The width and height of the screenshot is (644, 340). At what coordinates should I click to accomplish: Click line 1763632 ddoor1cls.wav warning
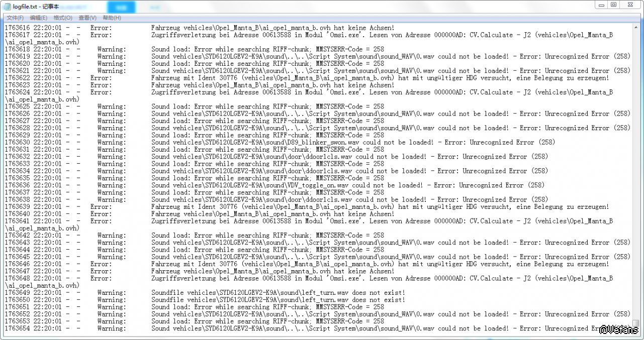tap(350, 157)
